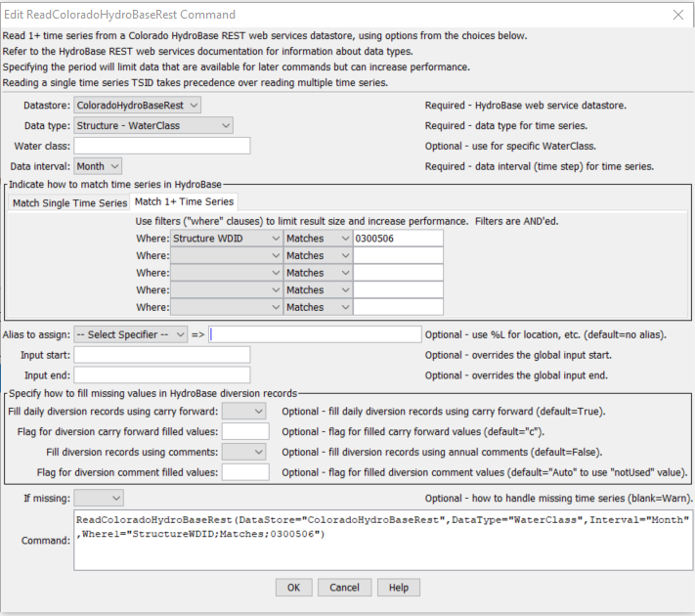The height and width of the screenshot is (616, 695).
Task: Click the carry forward filled values flag field
Action: coord(245,431)
